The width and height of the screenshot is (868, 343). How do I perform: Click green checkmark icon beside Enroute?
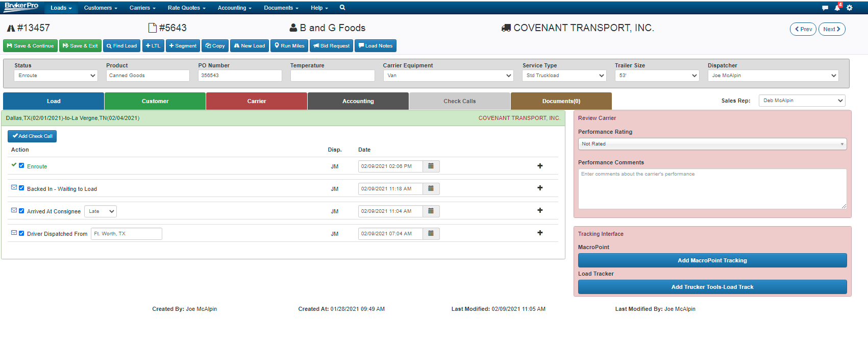[x=14, y=165]
